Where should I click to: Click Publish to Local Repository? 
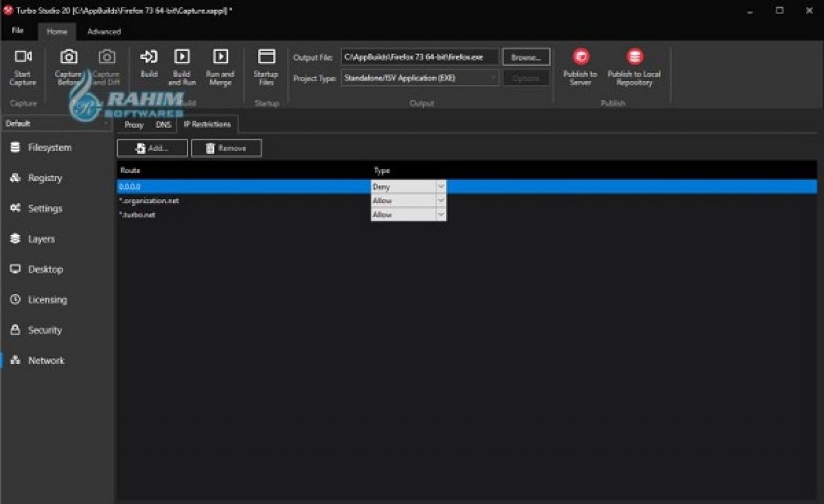pyautogui.click(x=635, y=65)
